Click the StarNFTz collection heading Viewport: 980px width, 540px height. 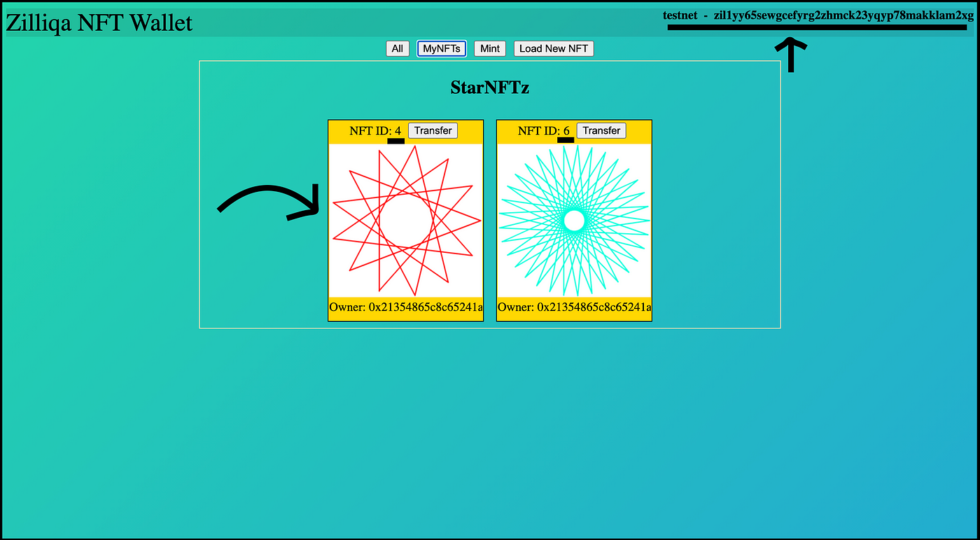[490, 88]
